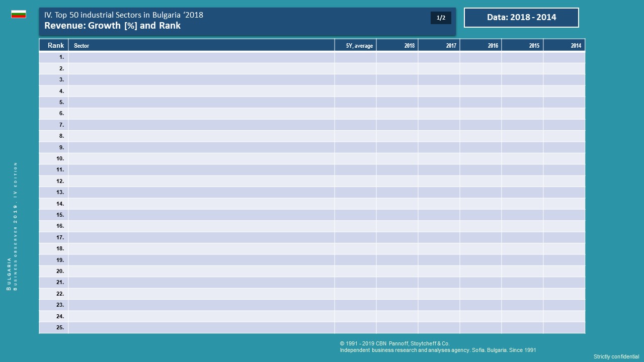Image resolution: width=644 pixels, height=362 pixels.
Task: Click rank number 10.
Action: tap(60, 158)
